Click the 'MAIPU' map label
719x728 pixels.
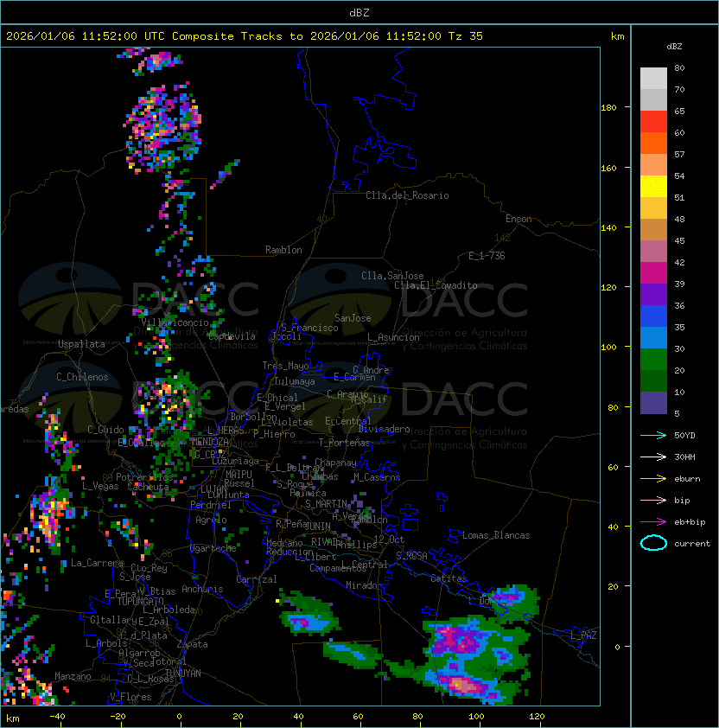click(239, 475)
